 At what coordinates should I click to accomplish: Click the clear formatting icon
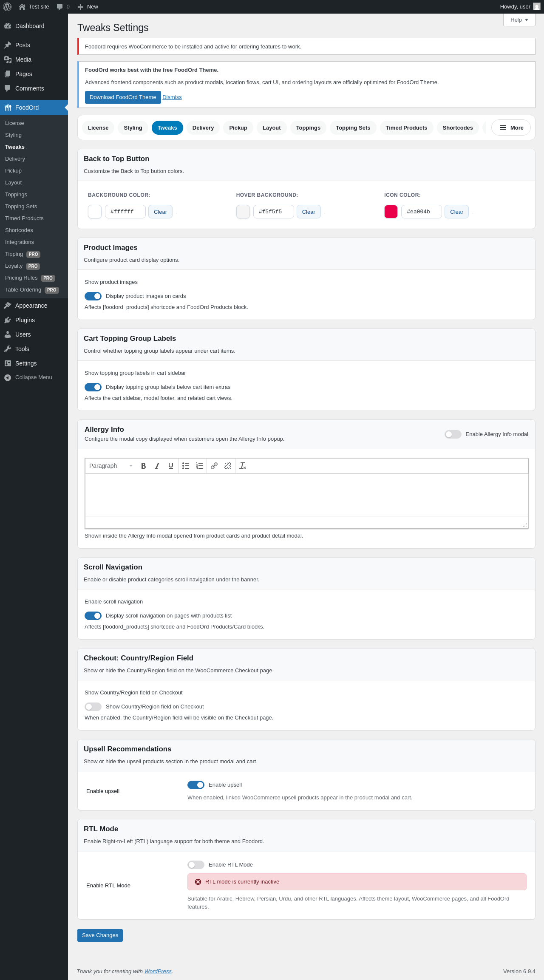[x=243, y=466]
